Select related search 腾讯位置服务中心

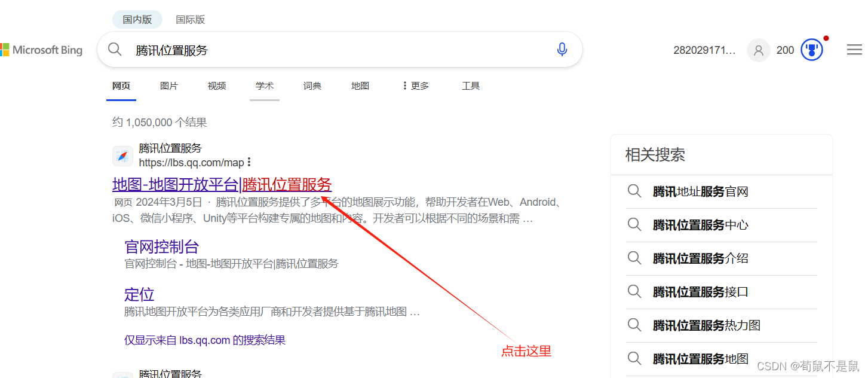click(x=701, y=225)
